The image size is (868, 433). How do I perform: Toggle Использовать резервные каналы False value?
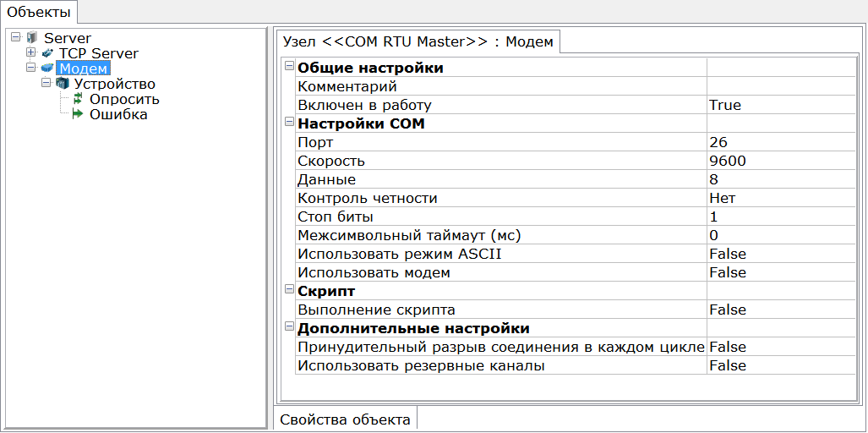[x=781, y=365]
